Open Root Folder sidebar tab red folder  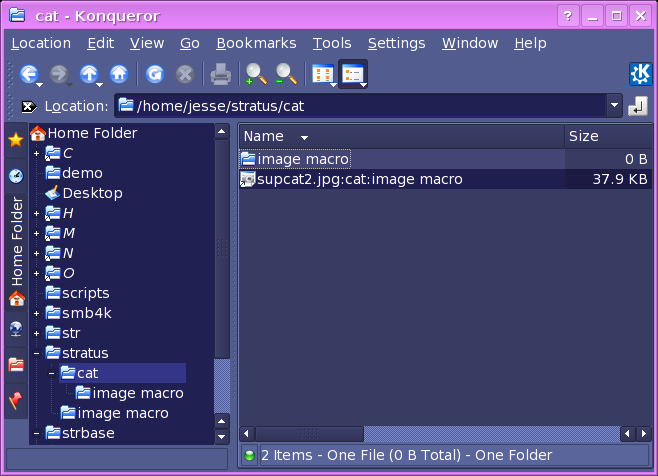[16, 365]
